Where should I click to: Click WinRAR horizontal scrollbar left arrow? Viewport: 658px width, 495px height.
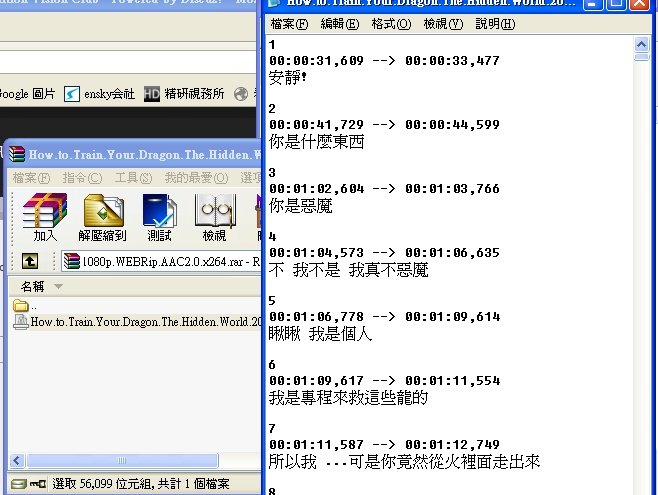(17, 461)
